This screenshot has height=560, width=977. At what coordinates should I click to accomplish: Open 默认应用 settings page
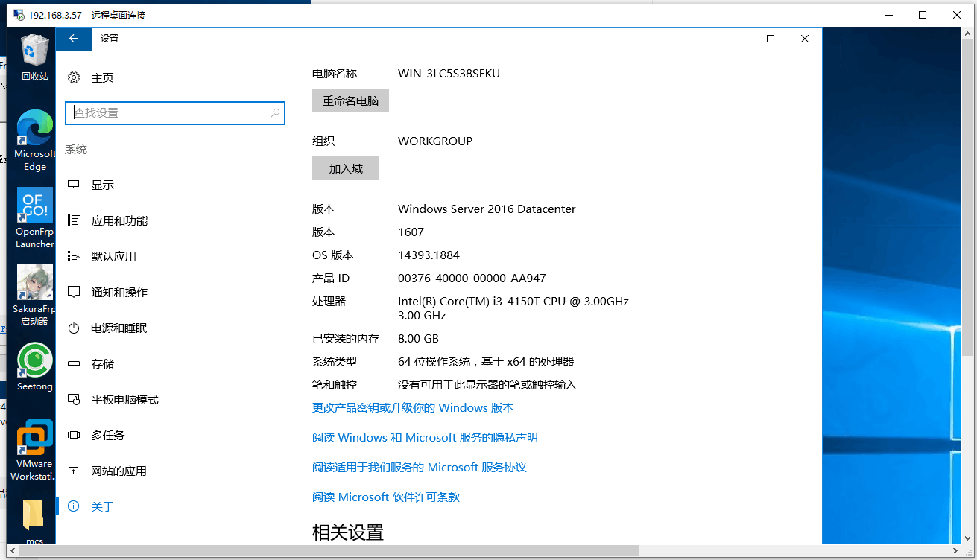(113, 256)
